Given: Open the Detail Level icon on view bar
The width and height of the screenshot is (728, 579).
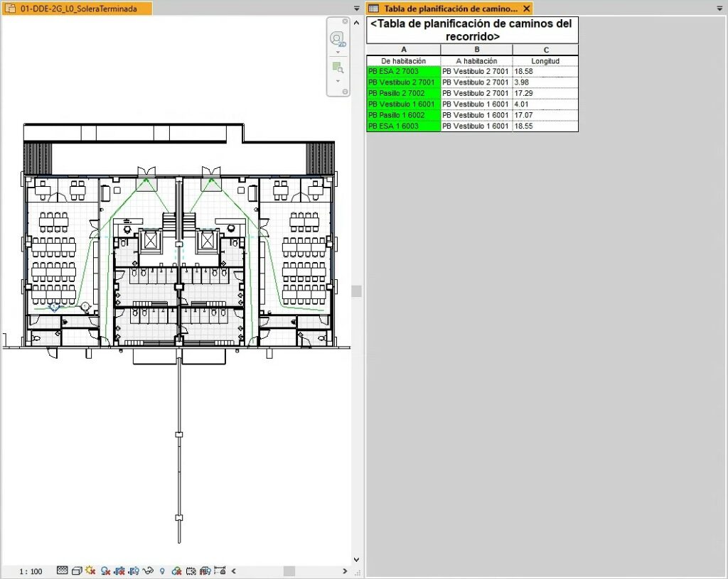Looking at the screenshot, I should [61, 570].
